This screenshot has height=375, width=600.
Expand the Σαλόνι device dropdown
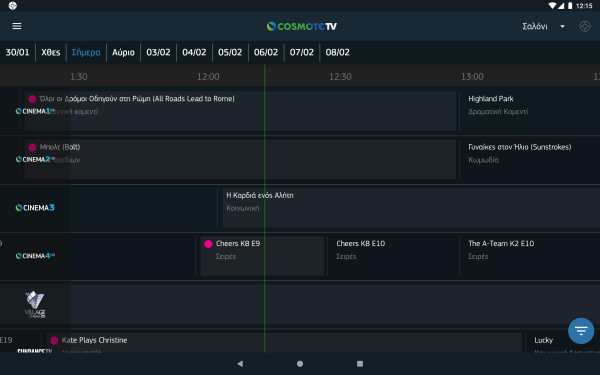coord(543,26)
